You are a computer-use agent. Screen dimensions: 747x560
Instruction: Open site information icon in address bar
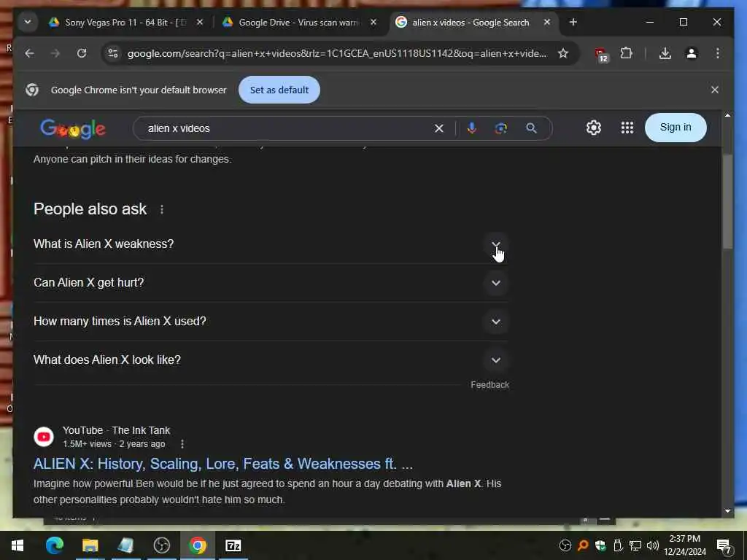pos(113,53)
